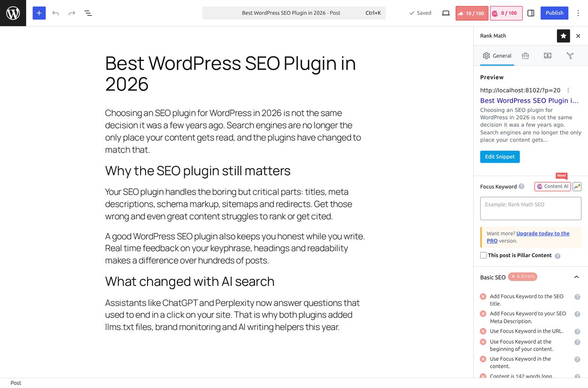Click the Basic SEO section heading
The width and height of the screenshot is (588, 388).
(x=493, y=277)
